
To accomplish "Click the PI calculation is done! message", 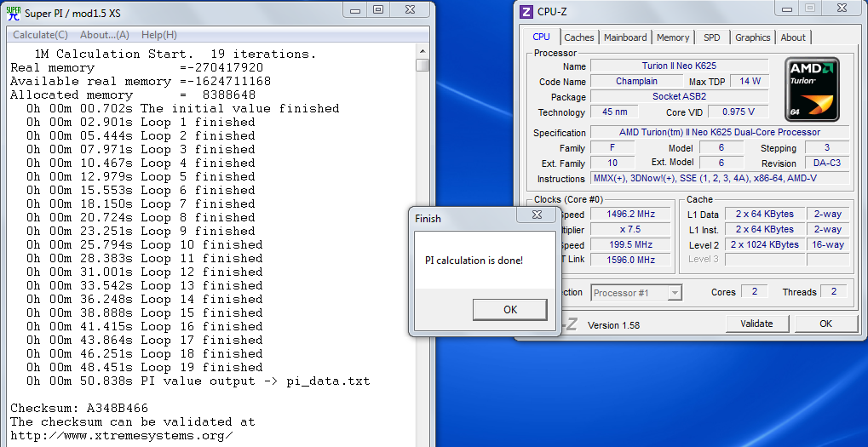I will click(x=474, y=260).
